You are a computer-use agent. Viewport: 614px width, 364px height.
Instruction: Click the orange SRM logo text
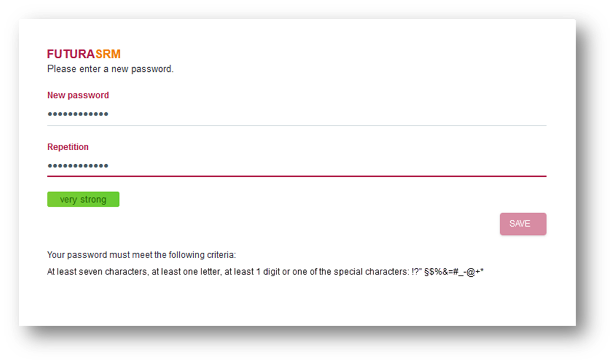pyautogui.click(x=108, y=54)
